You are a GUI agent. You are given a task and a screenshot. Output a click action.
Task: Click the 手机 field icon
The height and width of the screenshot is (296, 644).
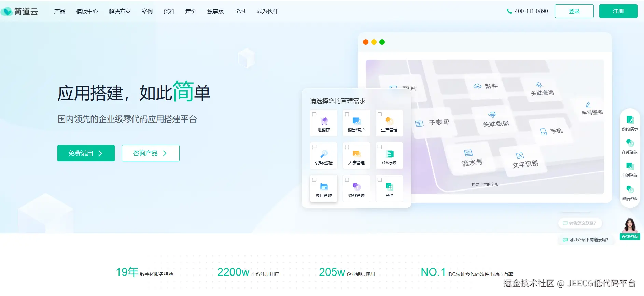pos(543,132)
